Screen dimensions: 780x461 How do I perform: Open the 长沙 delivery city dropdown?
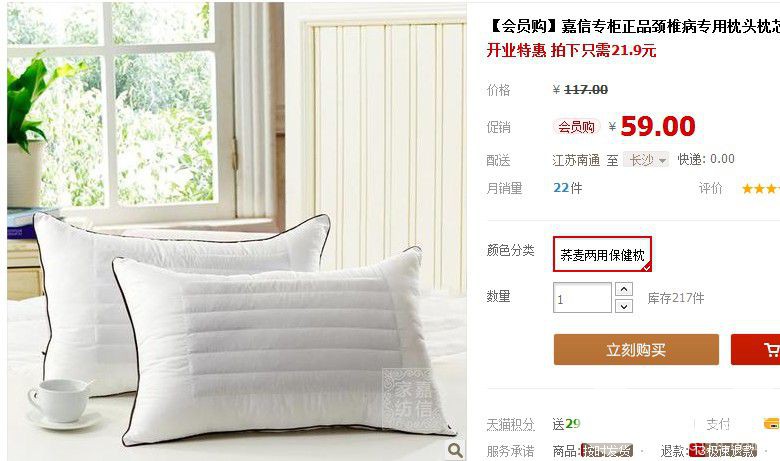click(x=646, y=160)
